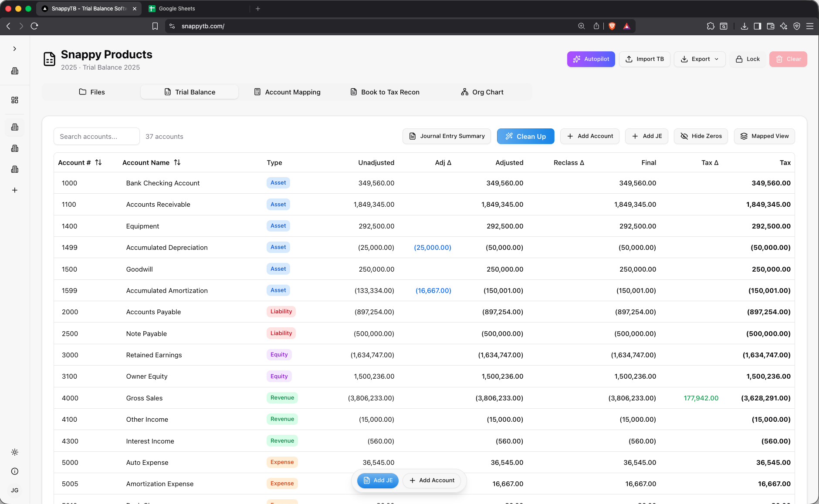
Task: Click the Snappy Products document icon
Action: pyautogui.click(x=50, y=59)
